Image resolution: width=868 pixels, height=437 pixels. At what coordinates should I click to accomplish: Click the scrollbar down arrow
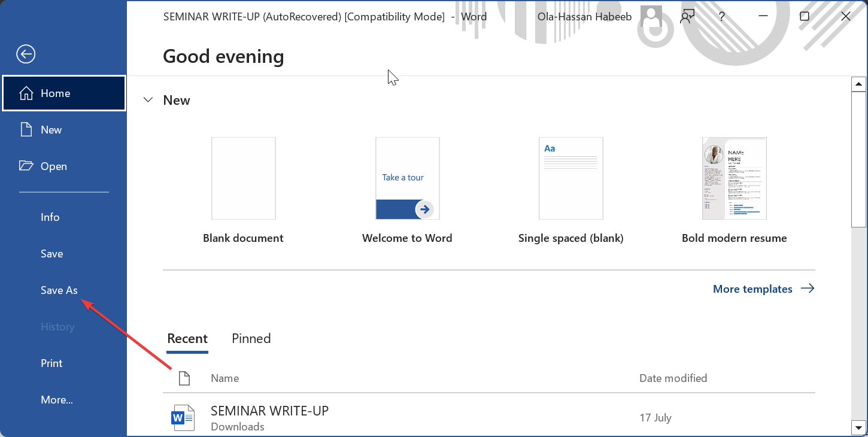click(x=859, y=427)
